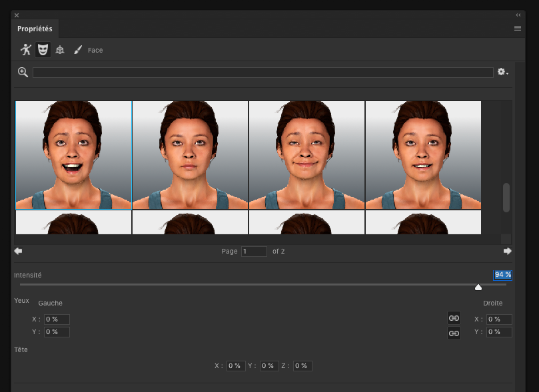Click the Gauche label
The width and height of the screenshot is (539, 392).
pyautogui.click(x=50, y=303)
